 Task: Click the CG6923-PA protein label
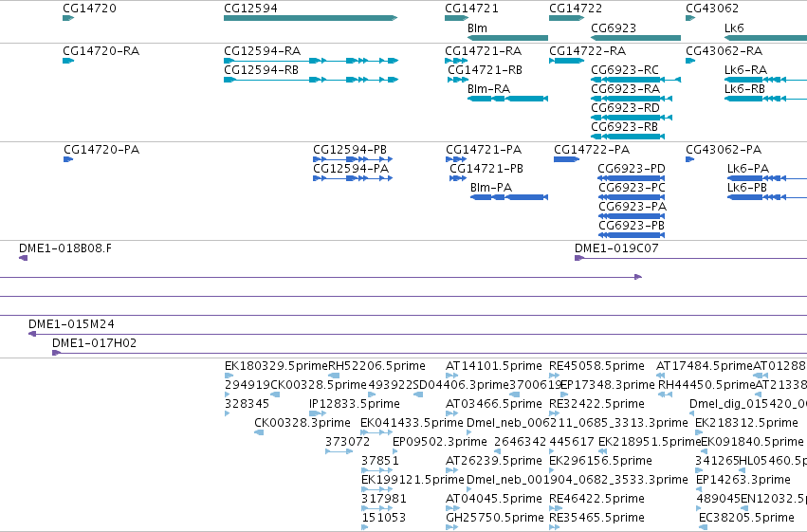click(x=633, y=207)
